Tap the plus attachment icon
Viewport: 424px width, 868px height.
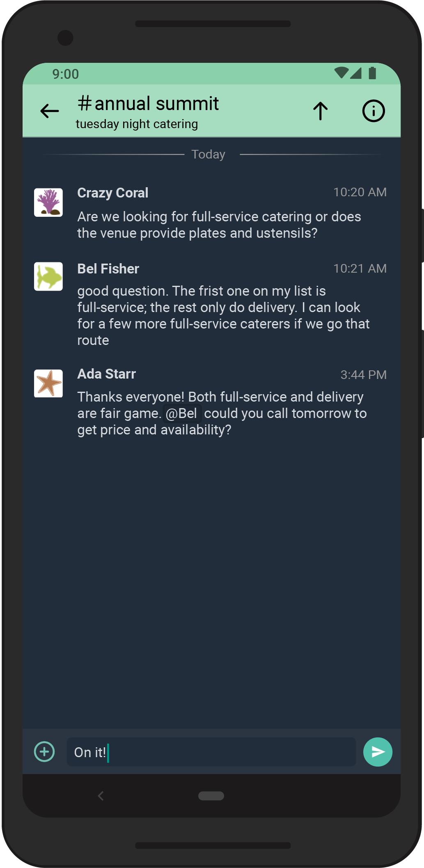(x=44, y=752)
